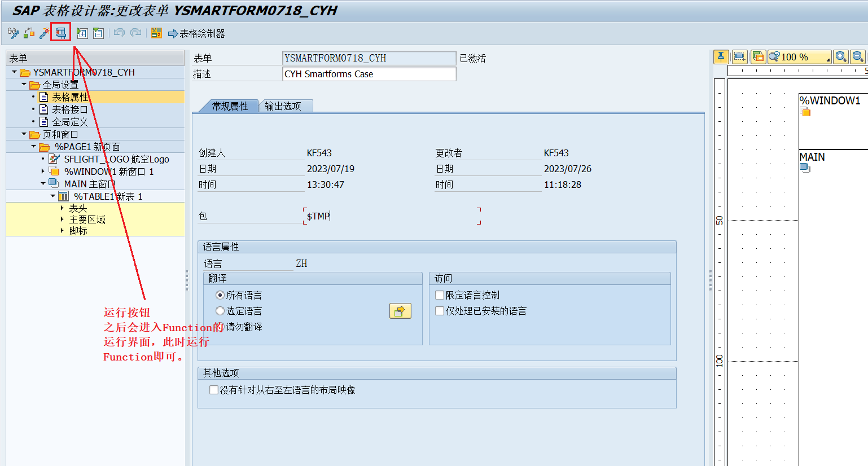The height and width of the screenshot is (466, 868).
Task: Expand the 脚标 node
Action: tap(62, 231)
